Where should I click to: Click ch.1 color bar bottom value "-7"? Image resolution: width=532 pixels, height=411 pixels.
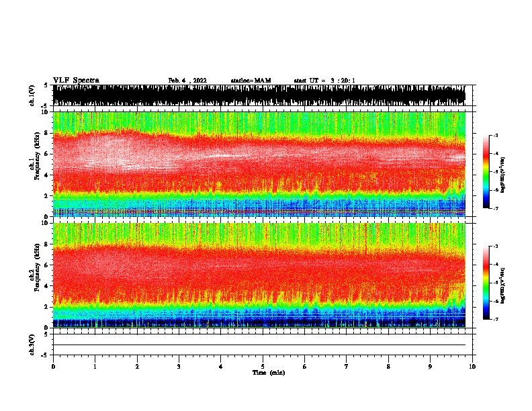tap(496, 208)
